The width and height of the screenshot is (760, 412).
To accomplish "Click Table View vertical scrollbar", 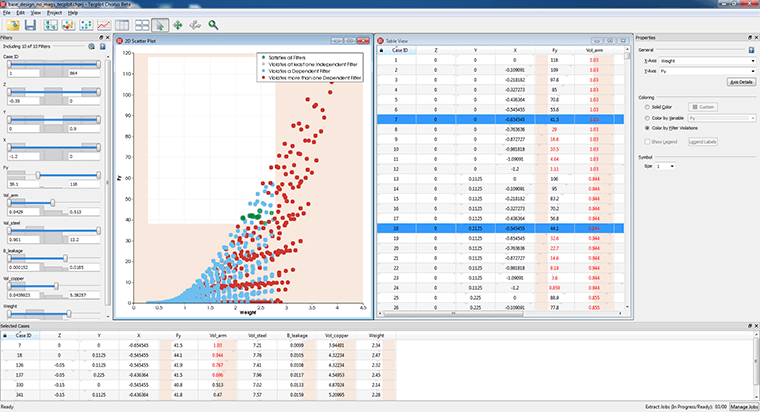I will [x=627, y=178].
